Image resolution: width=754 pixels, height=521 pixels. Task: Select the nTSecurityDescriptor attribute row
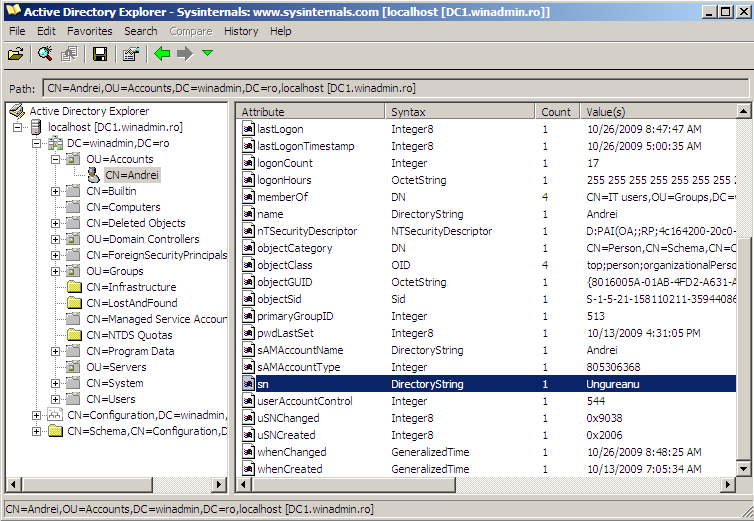488,231
